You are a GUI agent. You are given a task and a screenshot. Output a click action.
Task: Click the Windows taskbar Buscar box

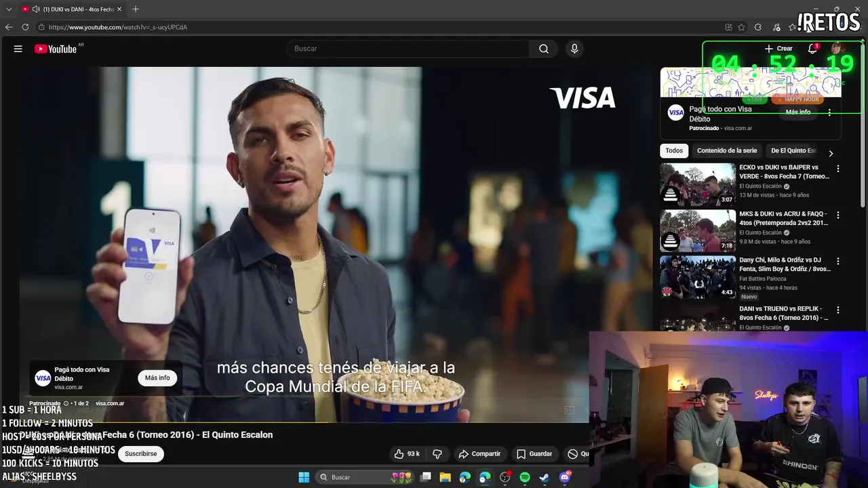click(366, 477)
